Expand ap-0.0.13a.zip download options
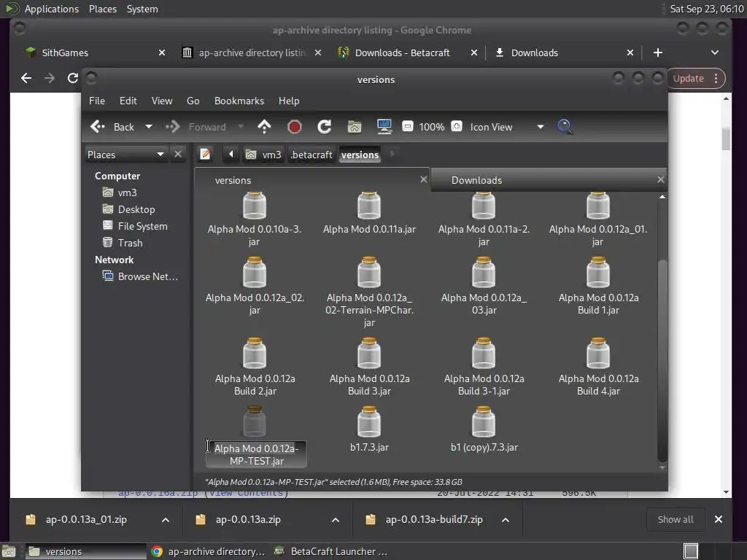 336,519
